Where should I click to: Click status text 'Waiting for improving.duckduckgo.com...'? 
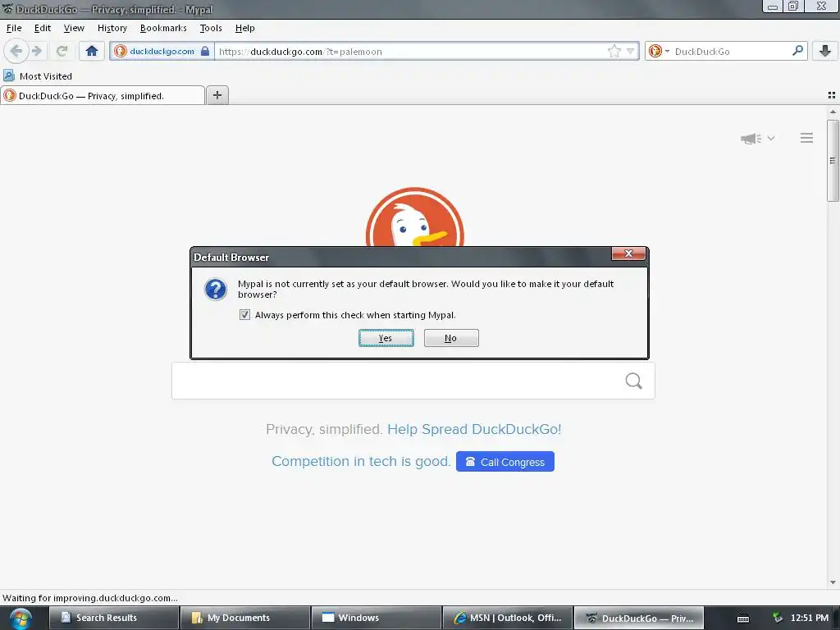pyautogui.click(x=90, y=598)
